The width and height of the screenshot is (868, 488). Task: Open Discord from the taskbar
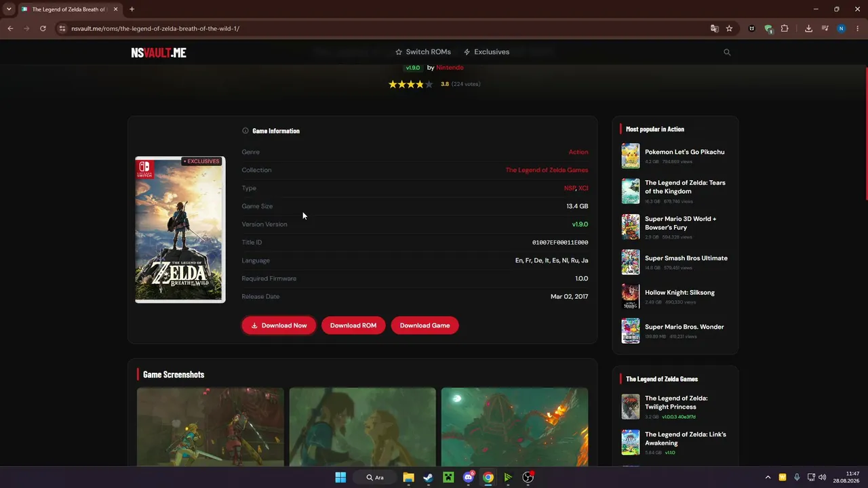[x=468, y=477]
